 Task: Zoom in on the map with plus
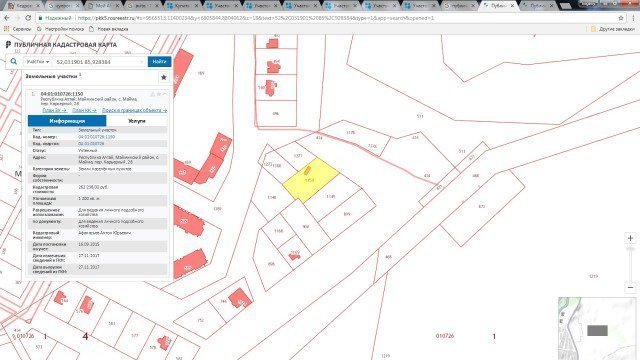[630, 238]
